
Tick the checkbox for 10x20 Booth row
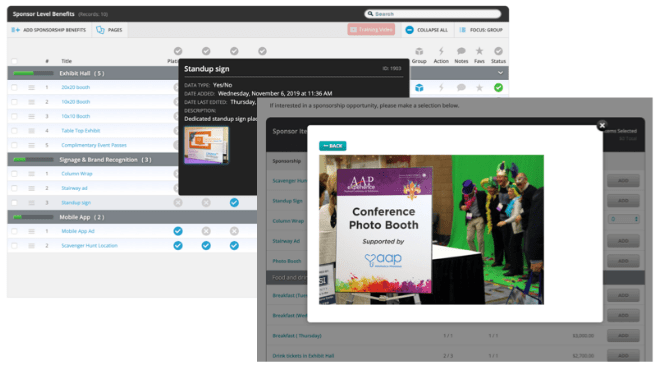click(x=14, y=102)
